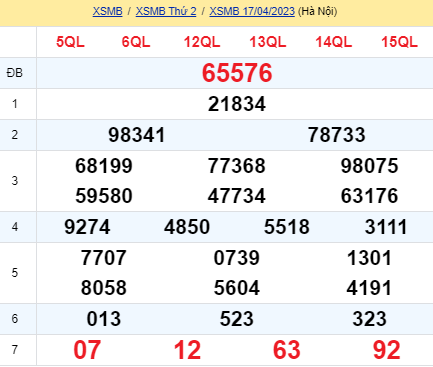The image size is (433, 367).
Task: Click third prize number 98075
Action: coord(369,166)
